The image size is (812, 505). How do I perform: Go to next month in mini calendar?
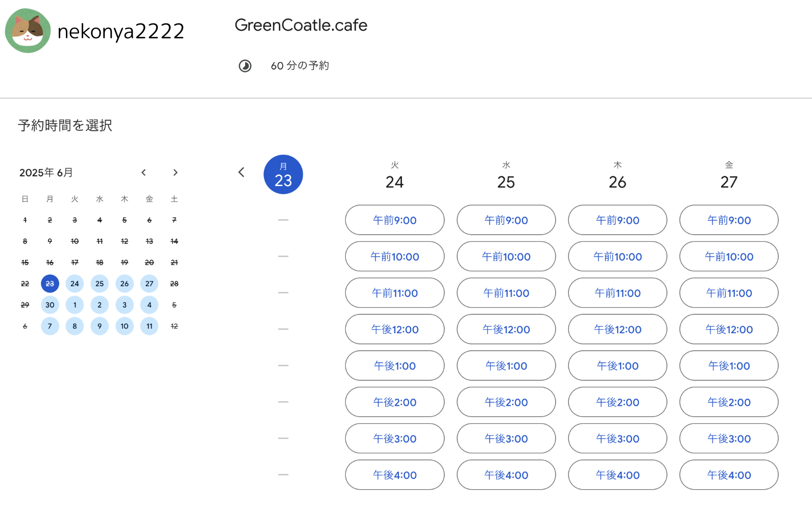coord(175,173)
